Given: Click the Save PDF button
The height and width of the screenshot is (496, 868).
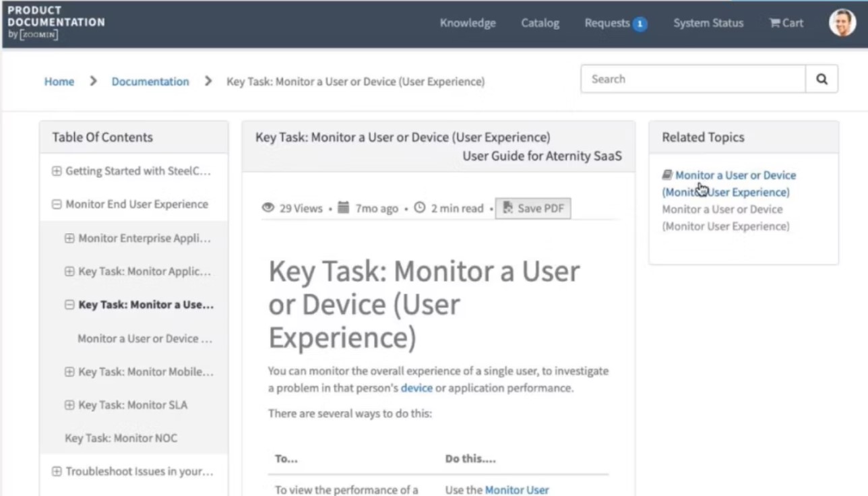Looking at the screenshot, I should (533, 208).
